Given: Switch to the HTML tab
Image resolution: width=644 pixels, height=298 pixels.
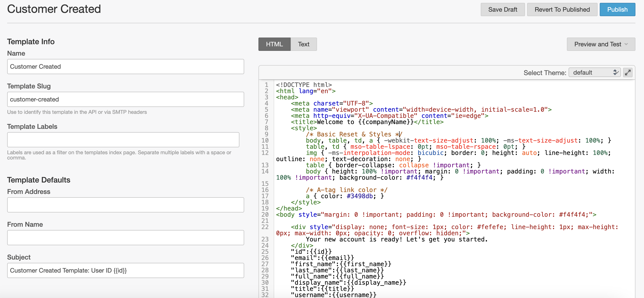Looking at the screenshot, I should point(274,44).
